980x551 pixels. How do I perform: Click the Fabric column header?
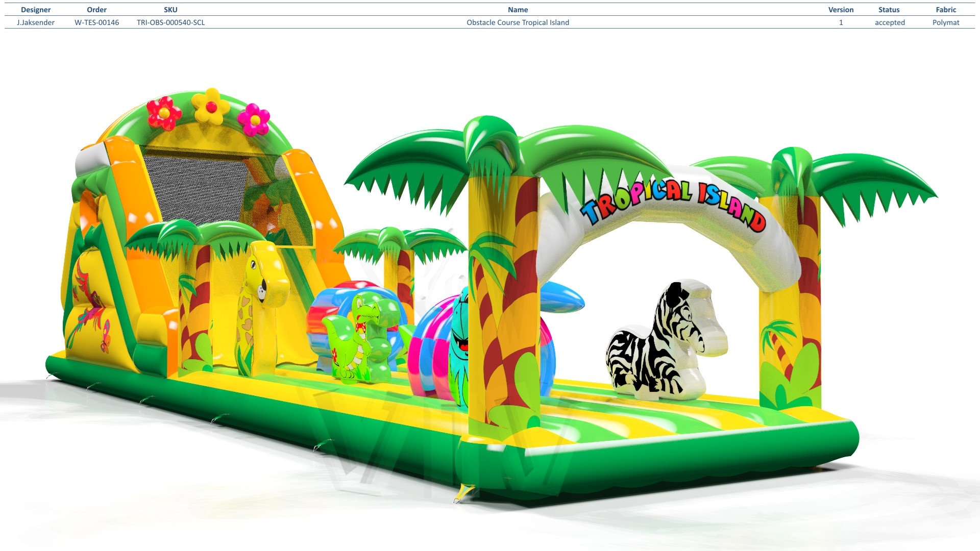(946, 10)
